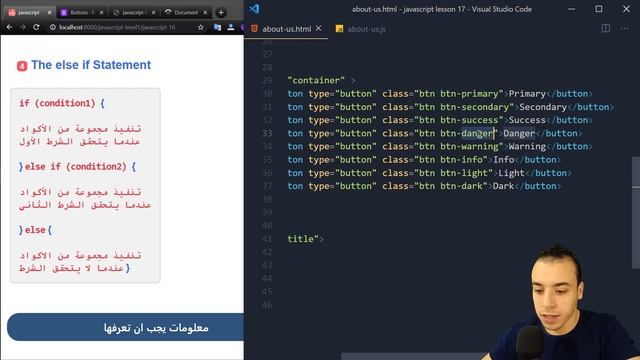Close the Document browser tab
The image size is (640, 360).
205,13
